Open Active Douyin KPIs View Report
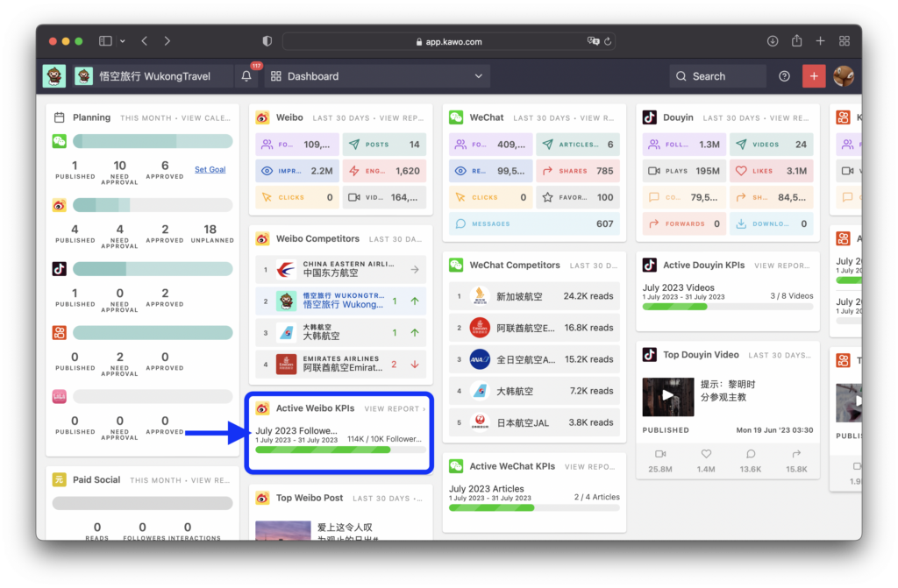Image resolution: width=898 pixels, height=588 pixels. (781, 266)
